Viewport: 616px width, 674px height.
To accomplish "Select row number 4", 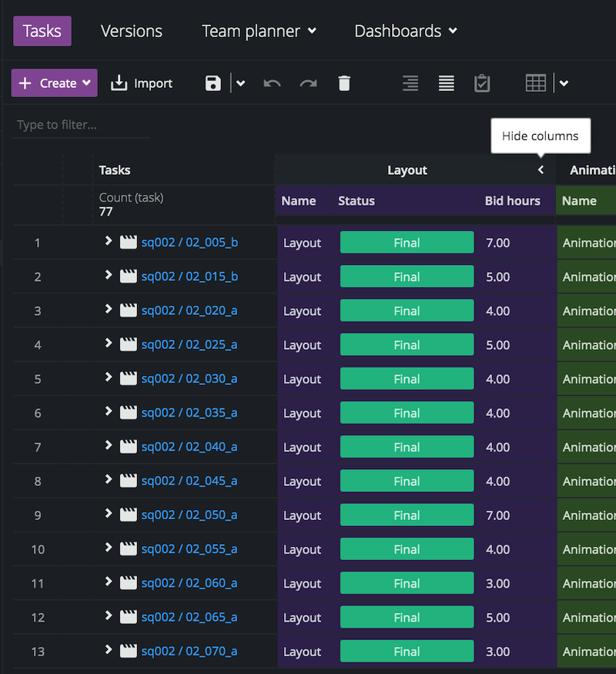I will tap(38, 345).
